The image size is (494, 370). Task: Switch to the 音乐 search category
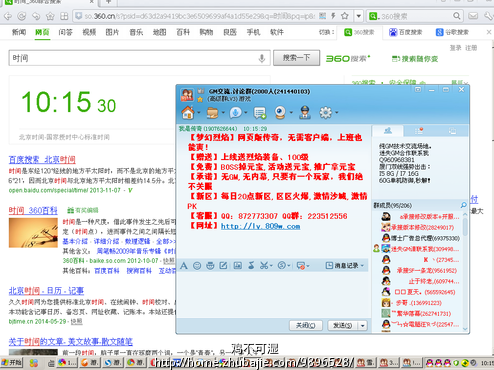(136, 32)
